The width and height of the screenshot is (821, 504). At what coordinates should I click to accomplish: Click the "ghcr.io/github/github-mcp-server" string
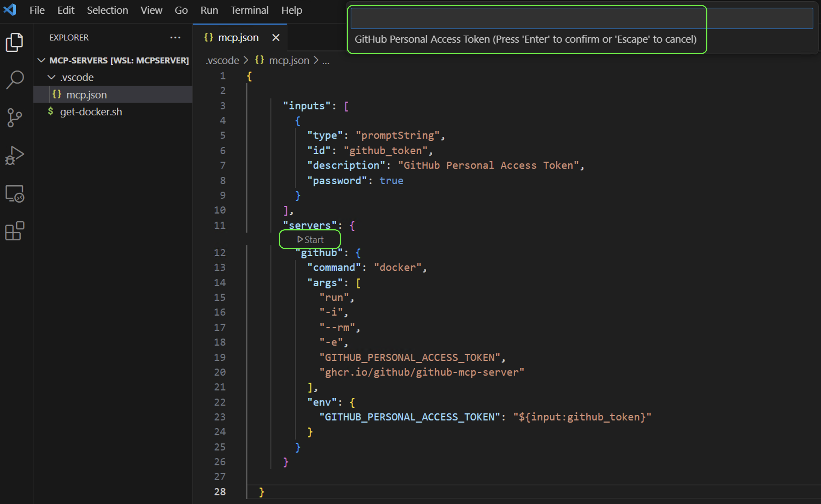pyautogui.click(x=421, y=372)
